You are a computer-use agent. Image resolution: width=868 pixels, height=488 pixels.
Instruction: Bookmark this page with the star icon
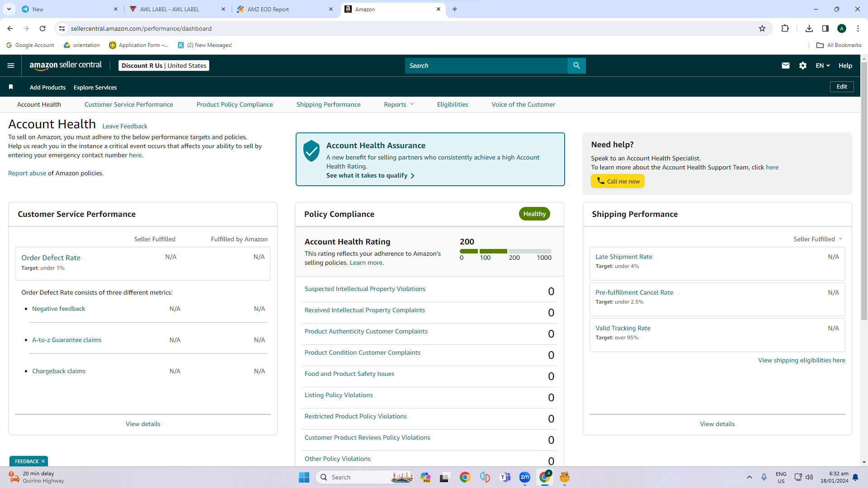tap(762, 28)
